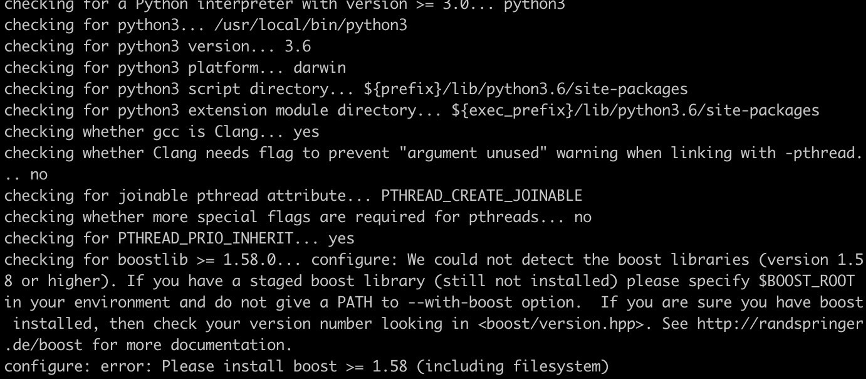
Task: Click the quoted "argument unused" phrase
Action: 473,153
